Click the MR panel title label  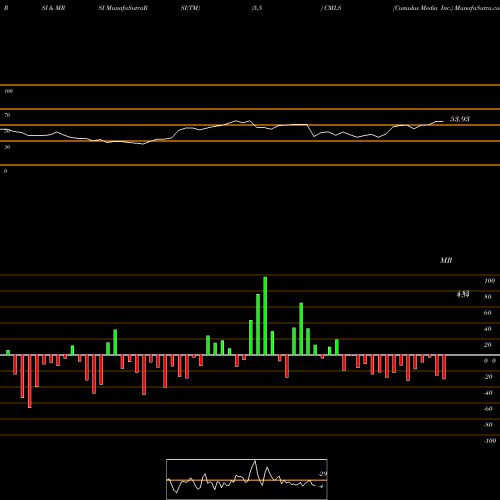tap(446, 260)
